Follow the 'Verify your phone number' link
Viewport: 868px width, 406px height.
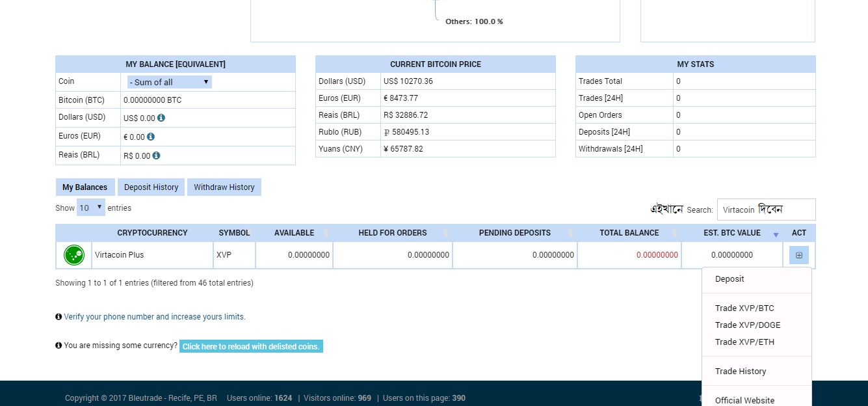coord(155,317)
